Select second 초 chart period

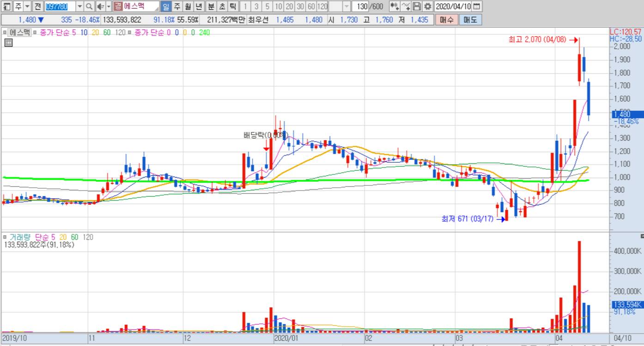pos(222,6)
